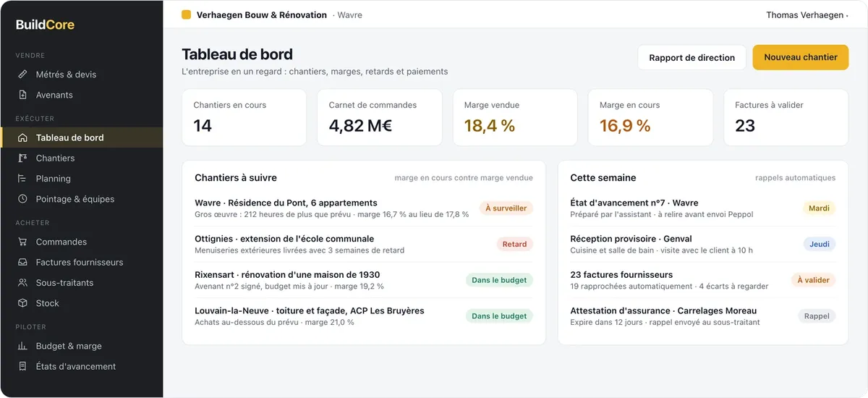Click the BuildCore logo
This screenshot has width=868, height=398.
[x=45, y=25]
